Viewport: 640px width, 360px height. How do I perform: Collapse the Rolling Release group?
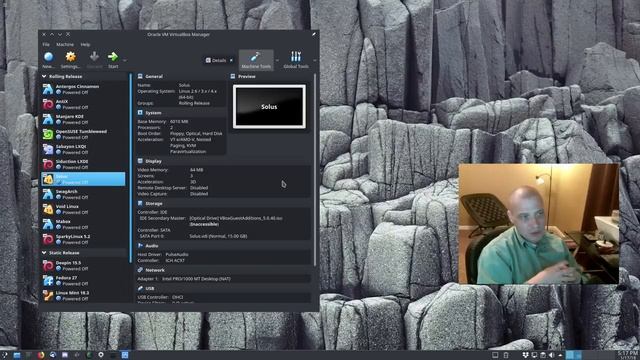(44, 76)
